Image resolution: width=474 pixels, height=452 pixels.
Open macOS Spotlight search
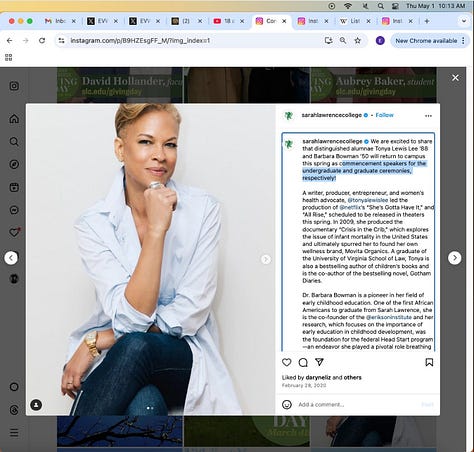[x=380, y=6]
